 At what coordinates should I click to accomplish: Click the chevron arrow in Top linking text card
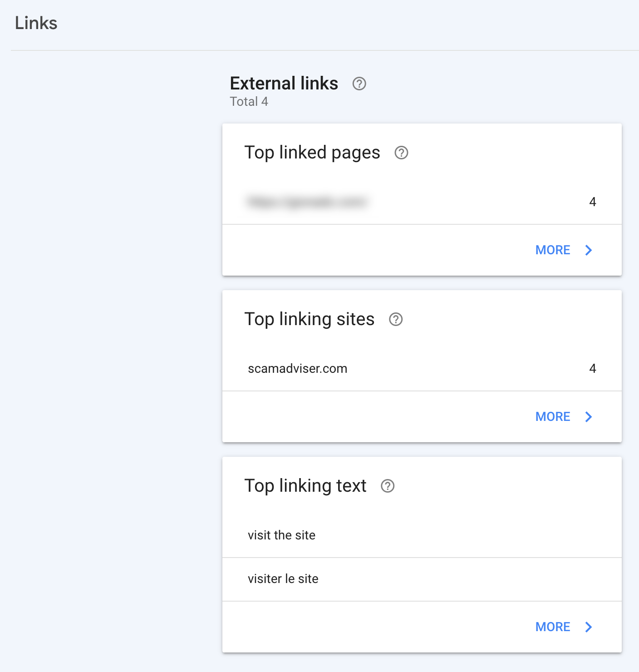coord(589,627)
